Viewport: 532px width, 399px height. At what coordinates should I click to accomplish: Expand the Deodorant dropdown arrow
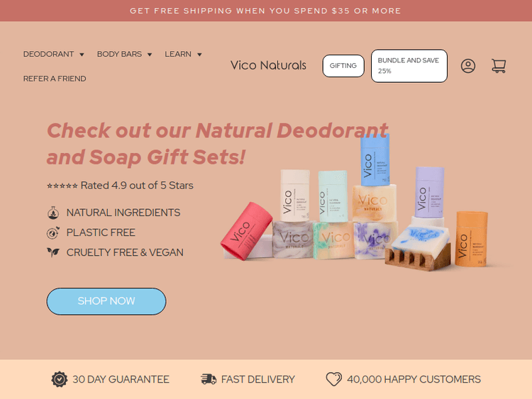82,55
